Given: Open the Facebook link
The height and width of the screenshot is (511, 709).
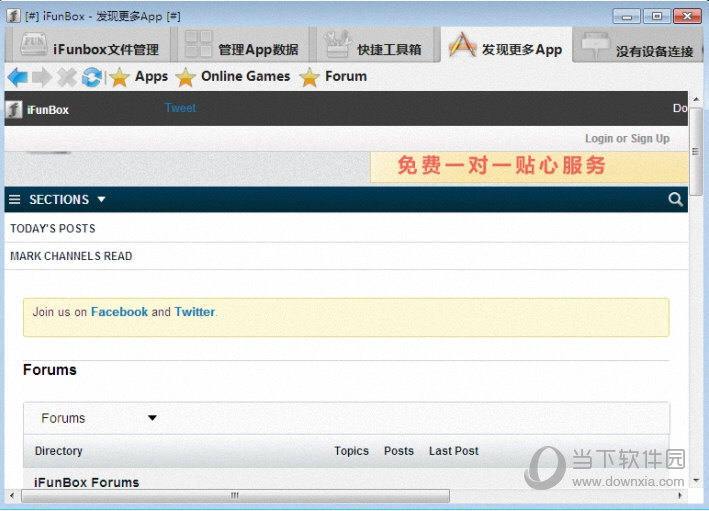Looking at the screenshot, I should (119, 312).
